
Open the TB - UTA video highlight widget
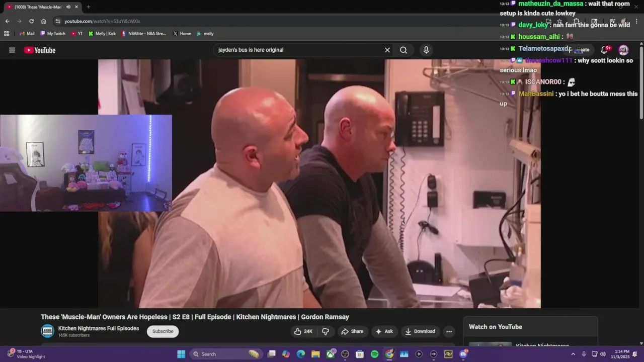[x=26, y=354]
